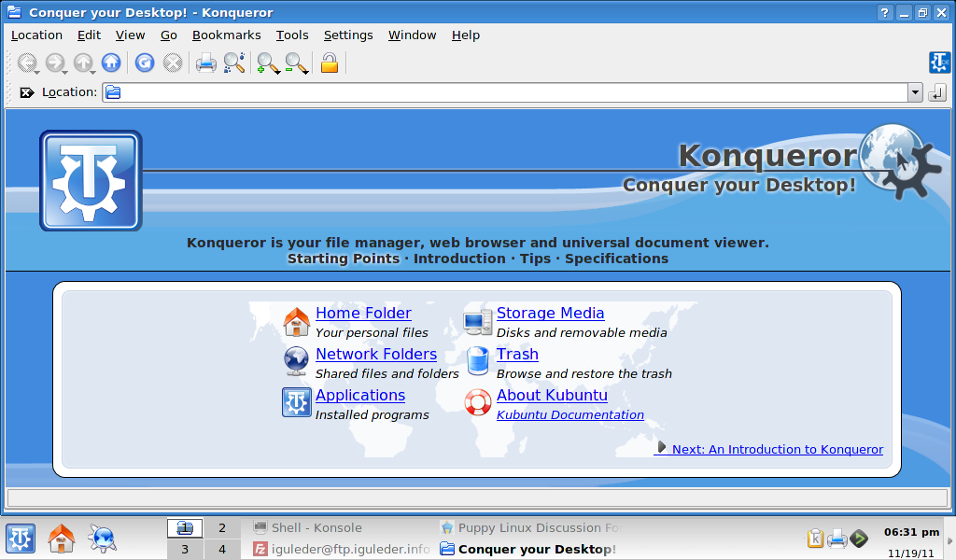
Task: Switch to iguleder@ftp.iguleder.info taskbar entry
Action: pos(342,549)
